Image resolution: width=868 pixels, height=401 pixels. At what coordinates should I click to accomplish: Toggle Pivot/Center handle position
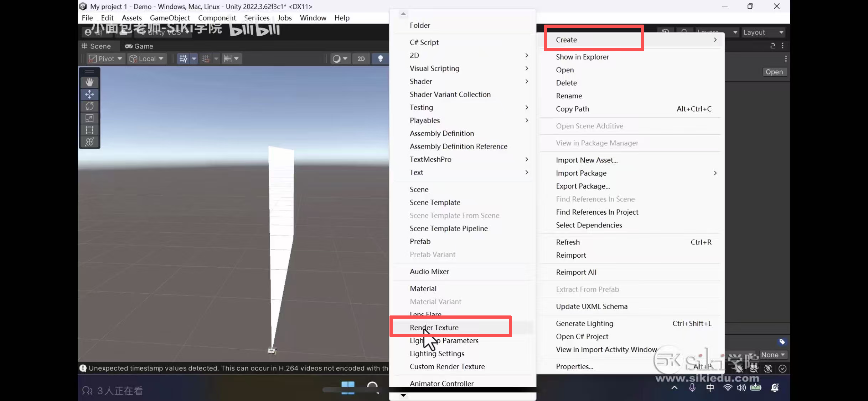[105, 58]
